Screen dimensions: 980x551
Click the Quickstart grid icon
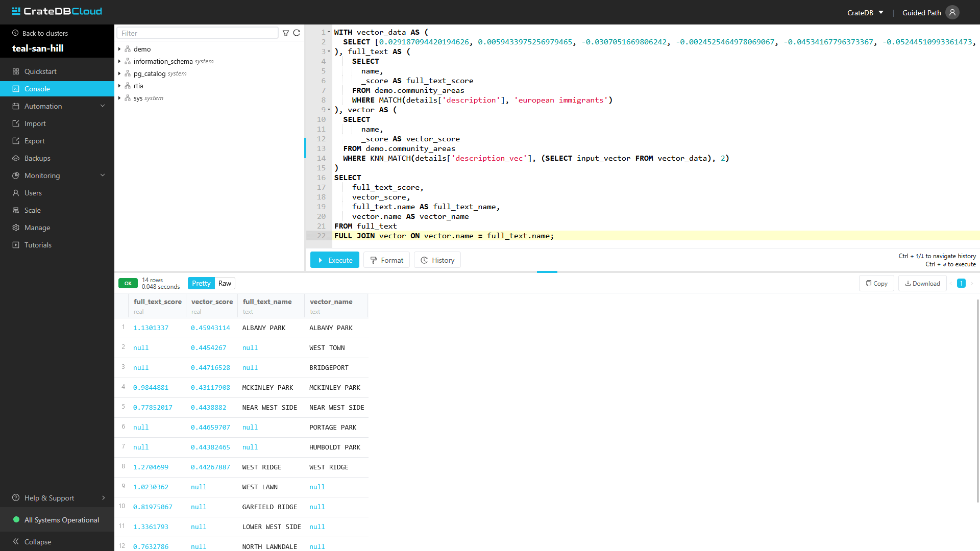click(x=16, y=71)
